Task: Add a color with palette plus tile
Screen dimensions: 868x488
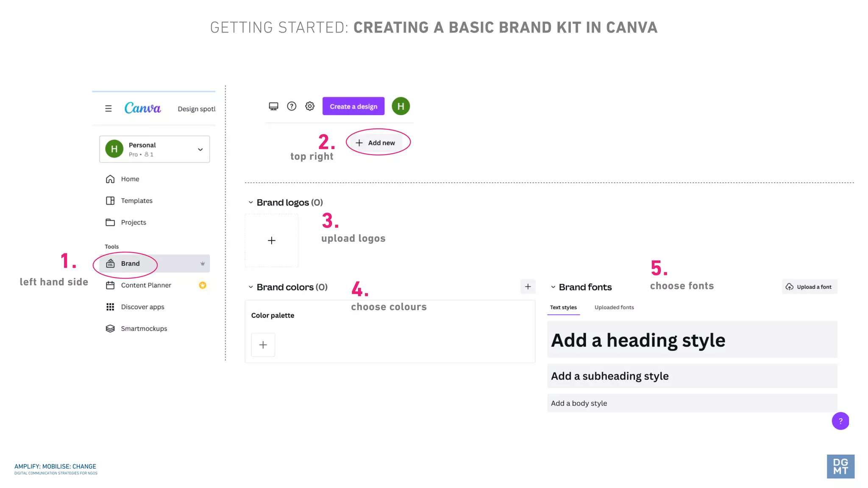Action: (x=263, y=345)
